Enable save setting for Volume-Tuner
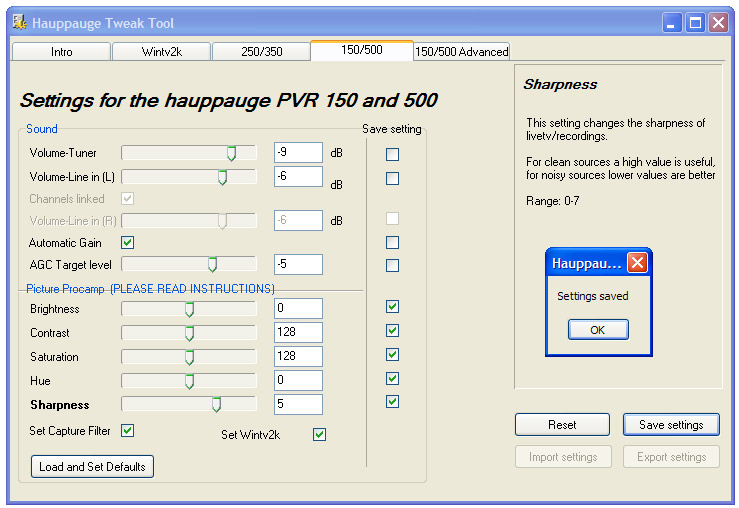This screenshot has width=739, height=508. [392, 154]
